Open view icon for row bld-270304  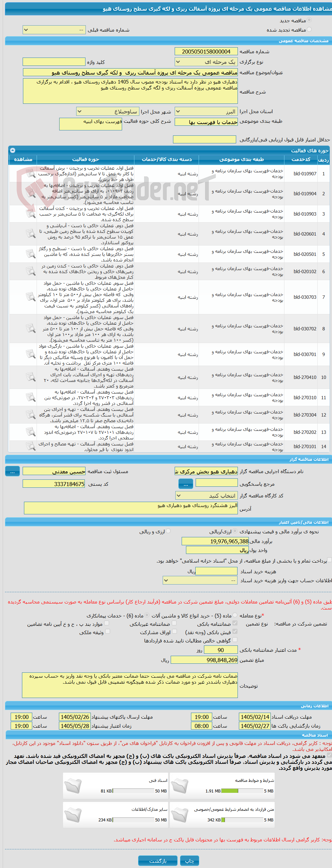click(31, 415)
